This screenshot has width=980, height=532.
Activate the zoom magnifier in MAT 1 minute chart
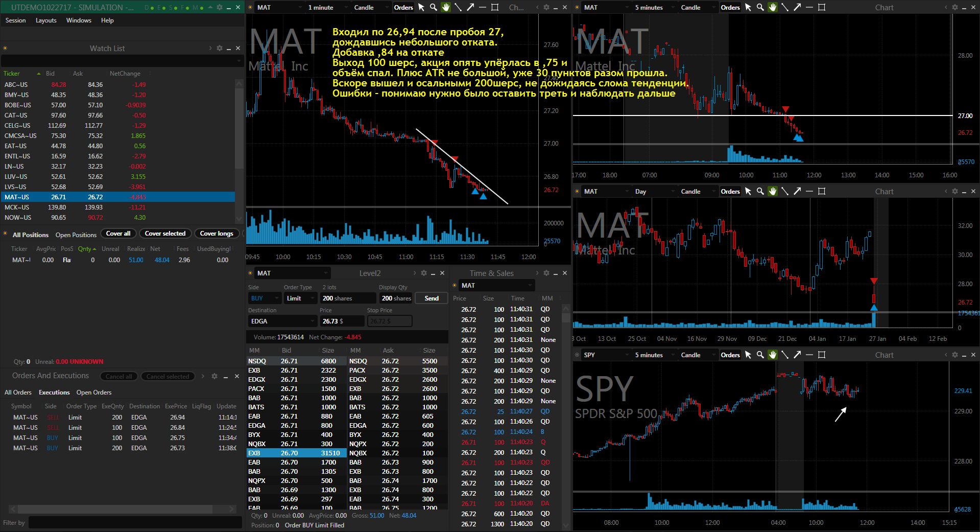click(x=433, y=7)
